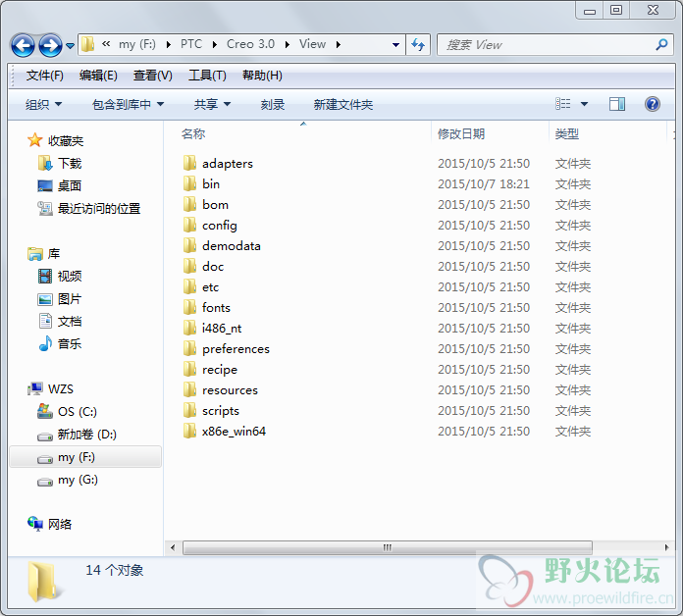The height and width of the screenshot is (616, 683).
Task: Expand the address bar history dropdown arrow
Action: point(395,44)
